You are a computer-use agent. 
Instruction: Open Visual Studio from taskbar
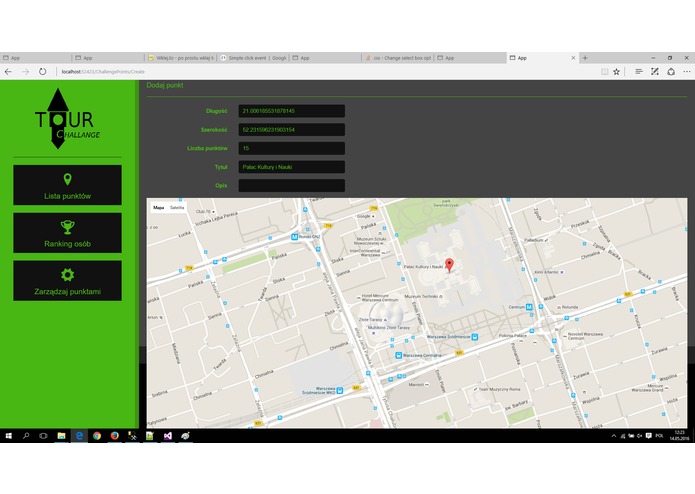click(168, 436)
